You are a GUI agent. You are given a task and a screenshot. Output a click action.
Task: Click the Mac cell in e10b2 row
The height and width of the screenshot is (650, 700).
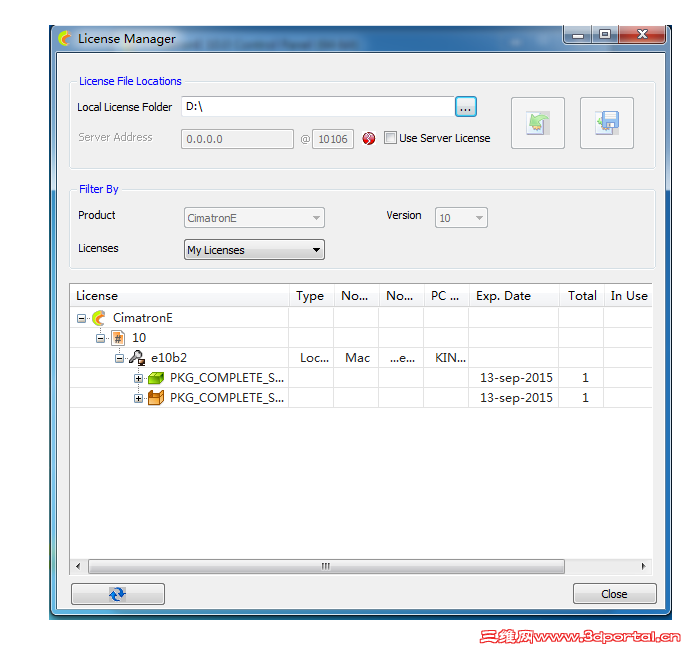(357, 358)
